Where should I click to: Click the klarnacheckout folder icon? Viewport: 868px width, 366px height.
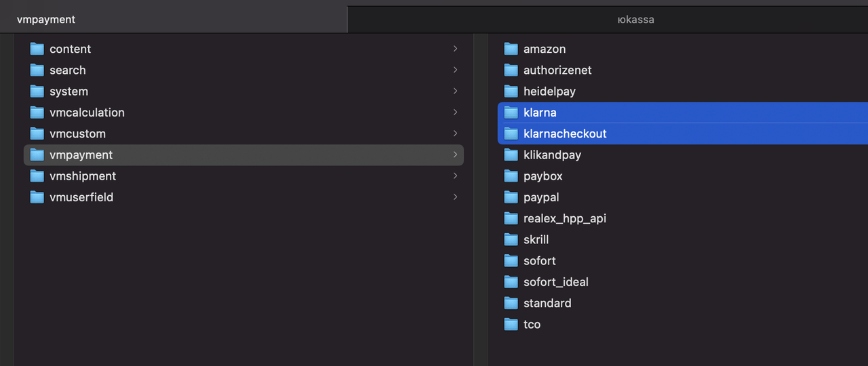pyautogui.click(x=511, y=134)
